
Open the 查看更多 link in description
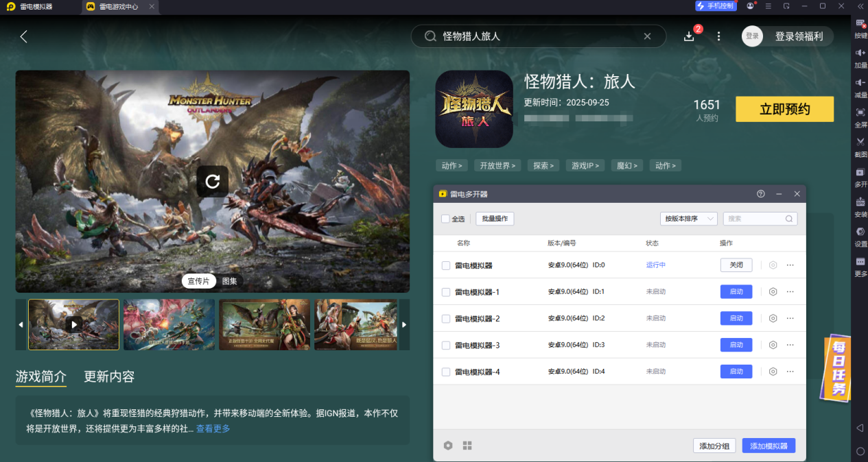tap(213, 428)
